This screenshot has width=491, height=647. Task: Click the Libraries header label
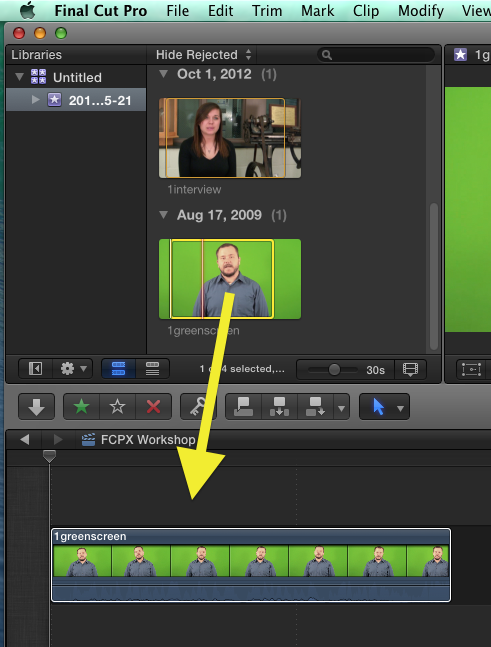36,54
